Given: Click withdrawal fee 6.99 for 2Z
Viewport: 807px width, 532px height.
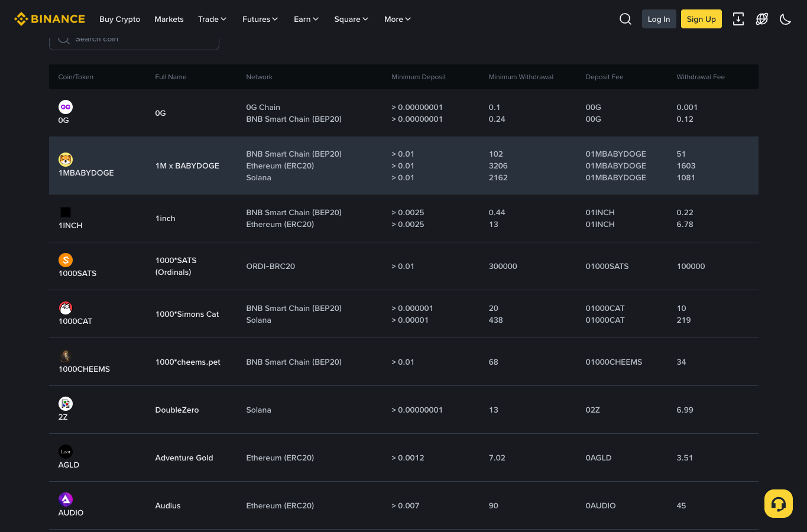Looking at the screenshot, I should click(x=685, y=410).
